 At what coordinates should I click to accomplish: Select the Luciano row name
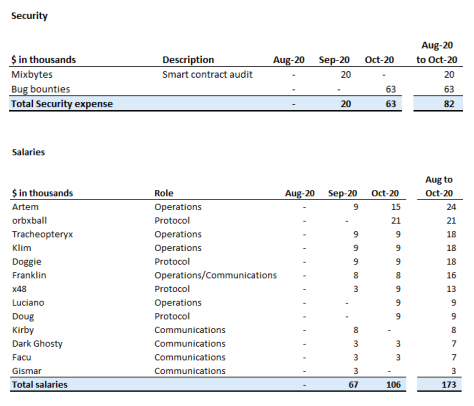coord(28,303)
